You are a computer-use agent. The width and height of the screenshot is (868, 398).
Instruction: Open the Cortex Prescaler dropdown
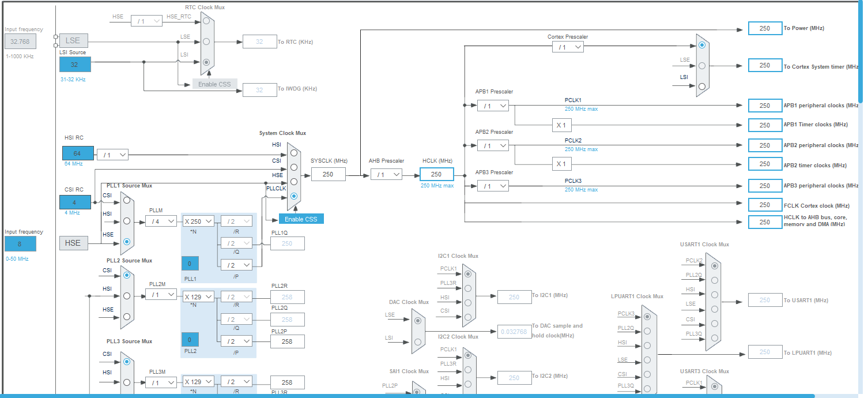click(x=568, y=47)
